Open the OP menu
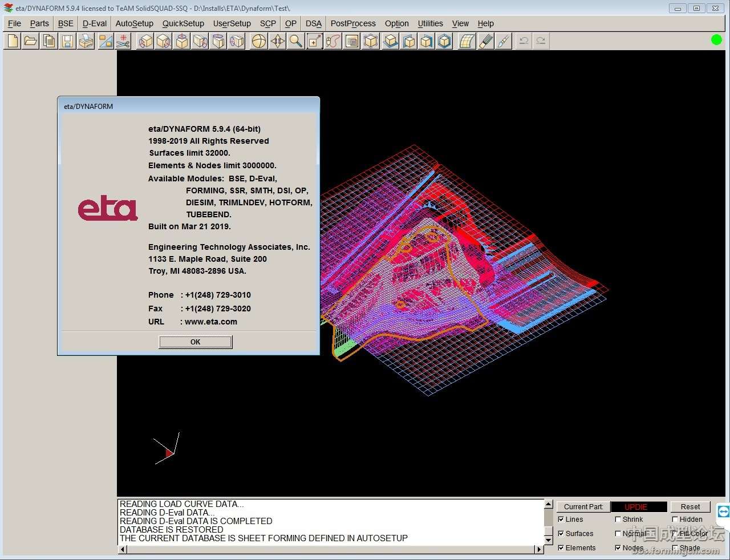 pyautogui.click(x=291, y=23)
